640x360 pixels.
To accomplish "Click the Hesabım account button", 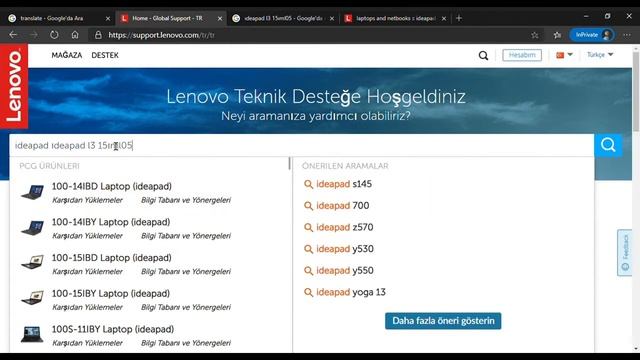I will coord(522,55).
